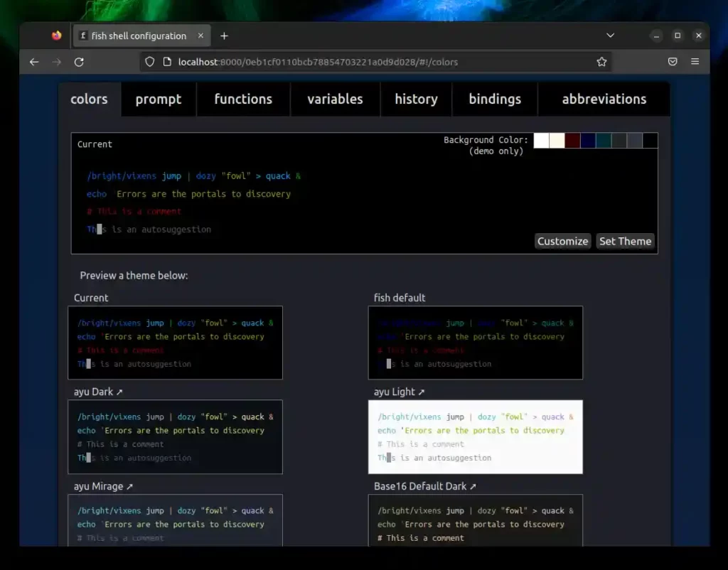
Task: Choose the dark red background swatch
Action: coord(572,141)
